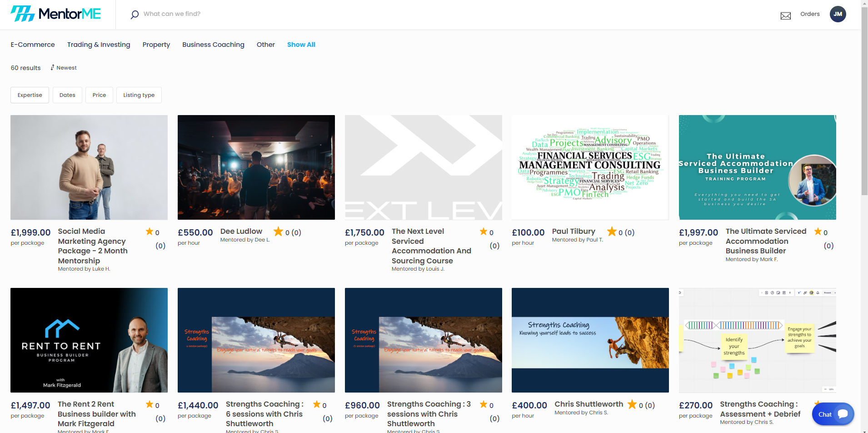Select the Trading & Investing category
868x433 pixels.
point(99,45)
